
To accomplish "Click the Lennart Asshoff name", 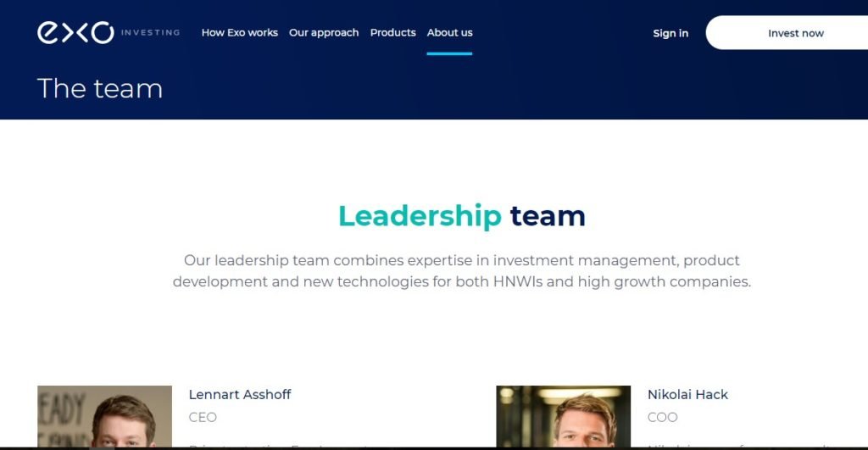I will (x=240, y=395).
